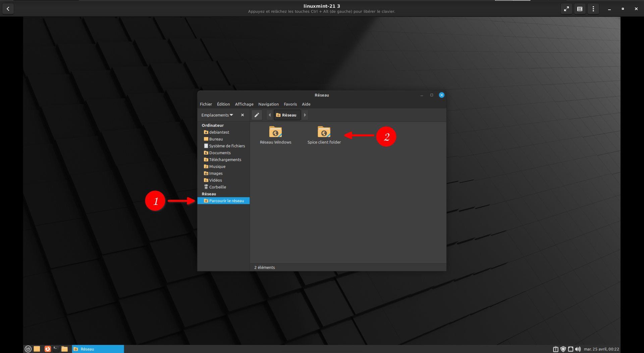Viewport: 644px width, 353px height.
Task: Open the Terminal launcher in the taskbar
Action: (56, 349)
